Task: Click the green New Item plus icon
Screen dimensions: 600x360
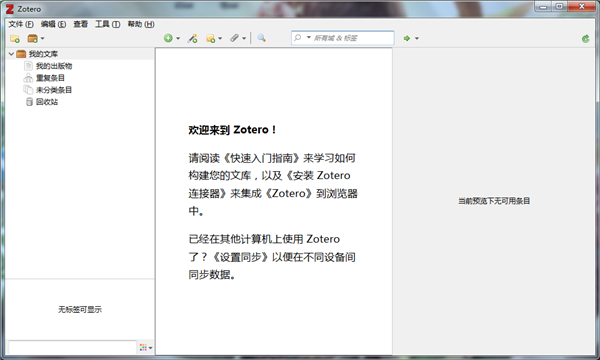Action: [168, 38]
